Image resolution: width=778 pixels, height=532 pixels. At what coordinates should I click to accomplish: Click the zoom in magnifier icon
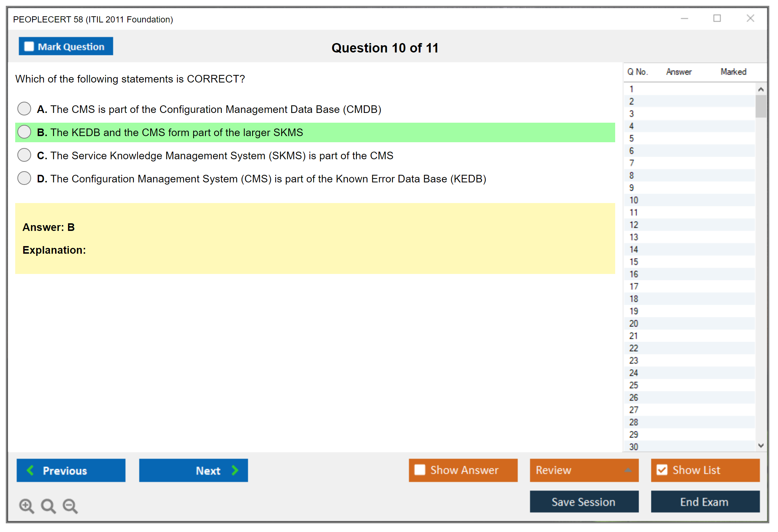click(x=26, y=506)
